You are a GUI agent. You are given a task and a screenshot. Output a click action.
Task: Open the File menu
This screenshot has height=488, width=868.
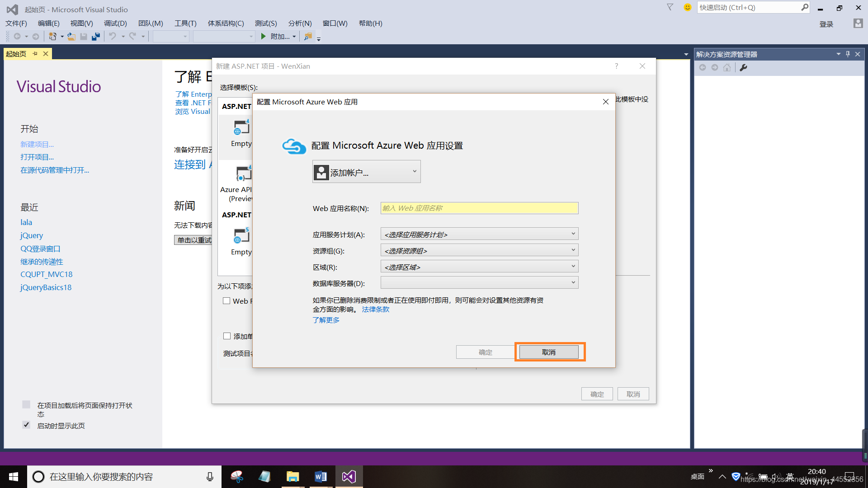(x=16, y=23)
